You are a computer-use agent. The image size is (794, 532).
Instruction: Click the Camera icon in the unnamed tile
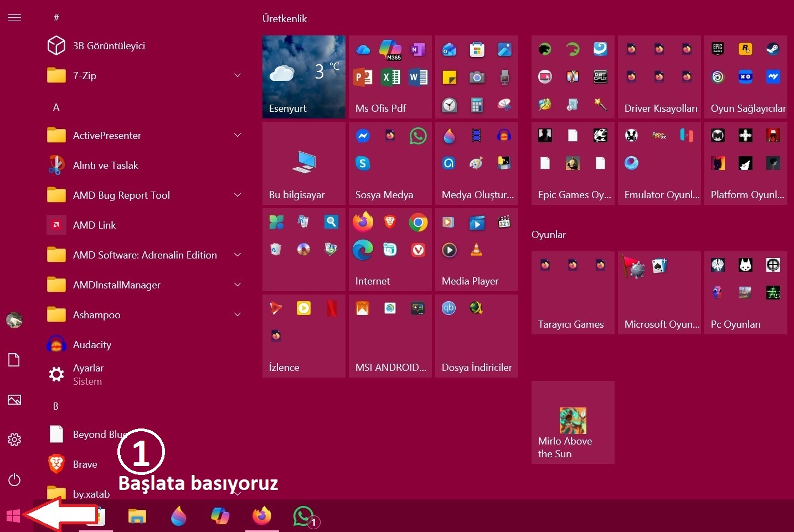(477, 77)
